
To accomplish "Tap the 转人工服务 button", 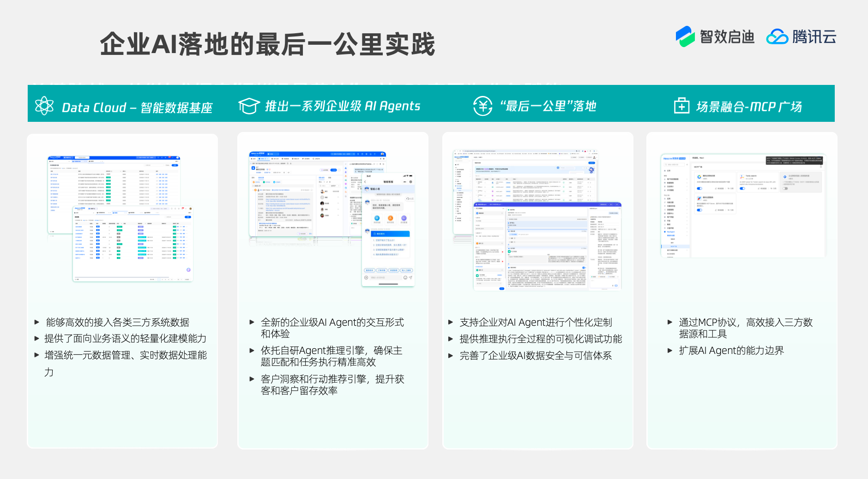I will pyautogui.click(x=407, y=270).
